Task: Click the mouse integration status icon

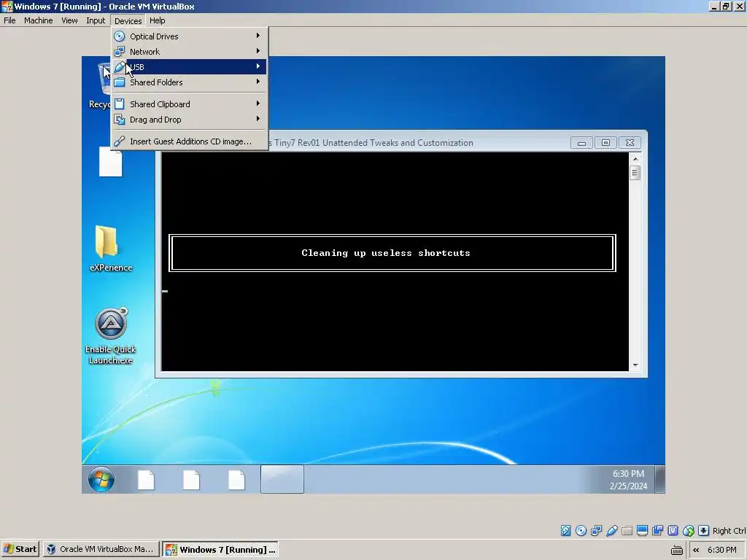Action: pos(689,531)
